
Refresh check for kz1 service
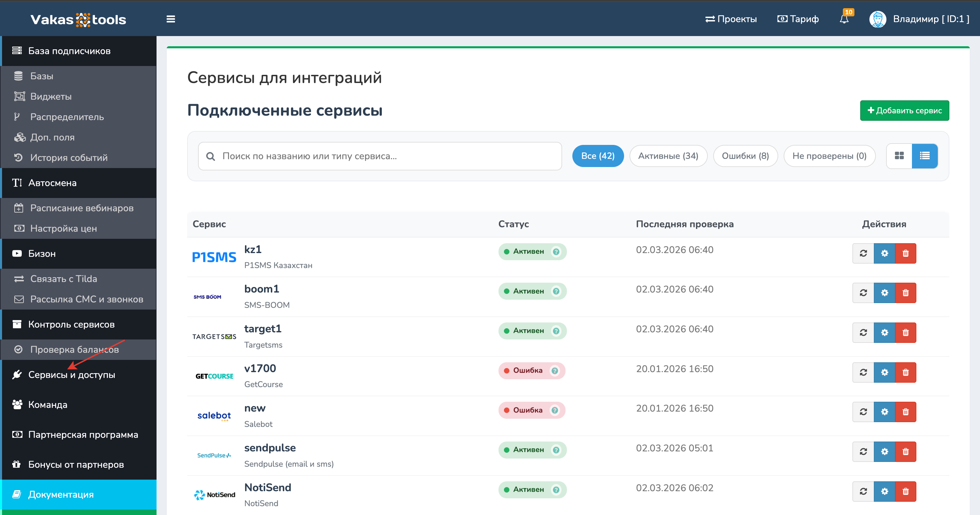tap(863, 253)
